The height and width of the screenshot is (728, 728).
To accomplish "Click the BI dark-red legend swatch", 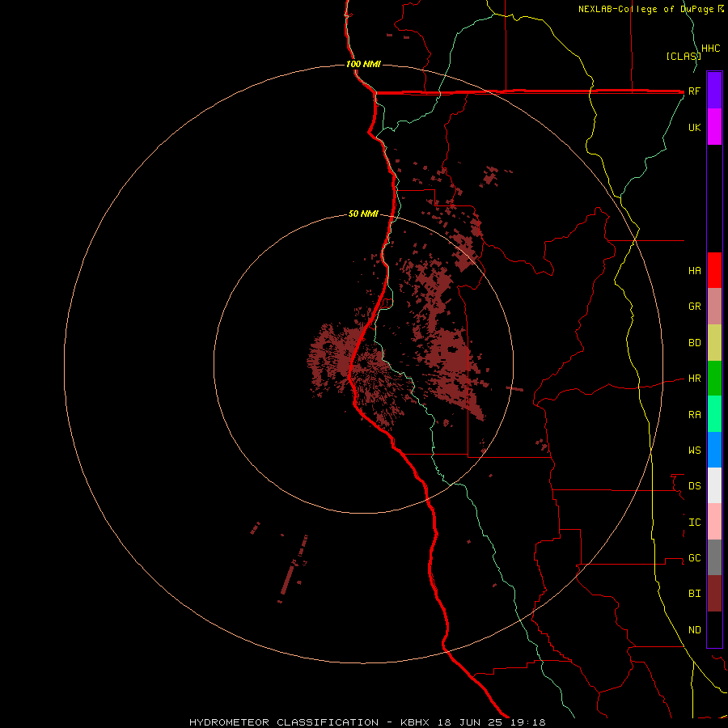I will 714,594.
